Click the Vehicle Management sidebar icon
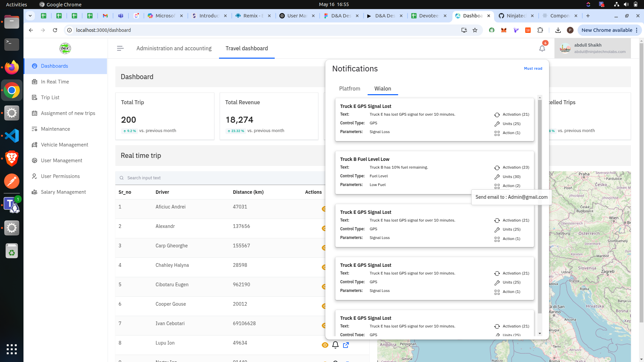The image size is (644, 362). pos(34,145)
